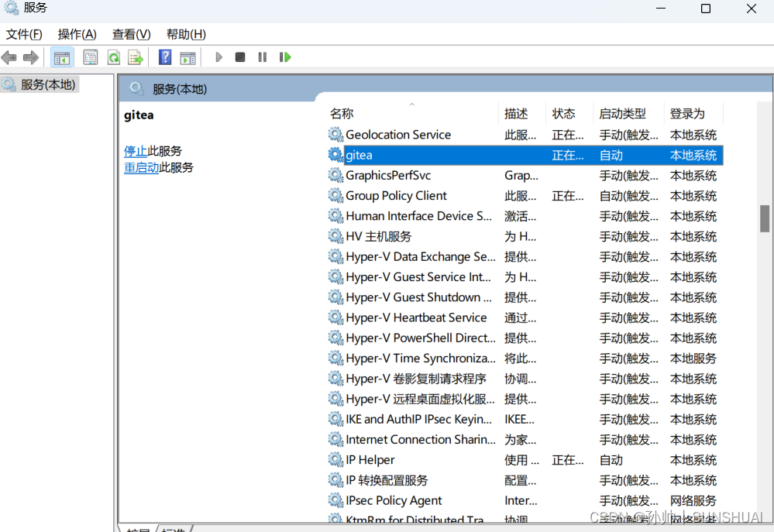This screenshot has height=532, width=774.
Task: Select Hyper-V 远程桌面虚拟化服... row
Action: [x=525, y=399]
